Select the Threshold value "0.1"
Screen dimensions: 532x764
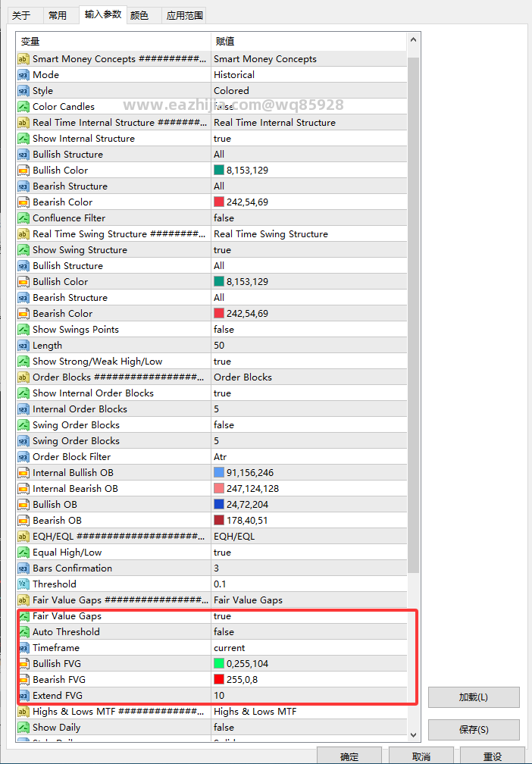(220, 584)
